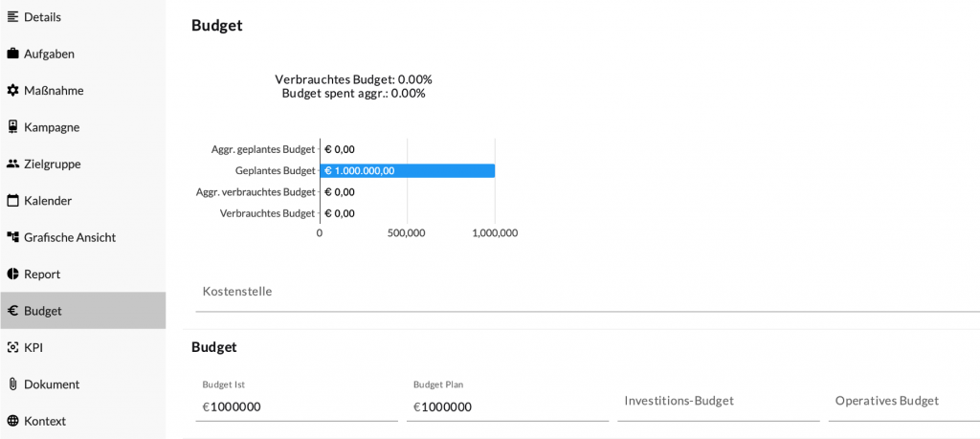Click the Dokument paperclip icon
980x439 pixels.
12,384
